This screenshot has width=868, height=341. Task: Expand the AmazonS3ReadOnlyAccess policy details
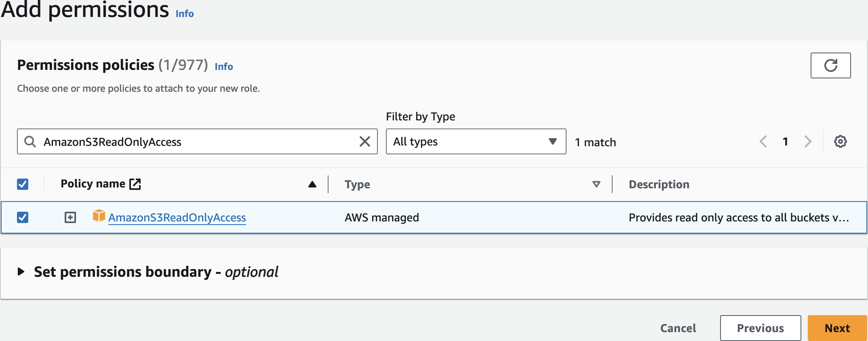(x=70, y=217)
